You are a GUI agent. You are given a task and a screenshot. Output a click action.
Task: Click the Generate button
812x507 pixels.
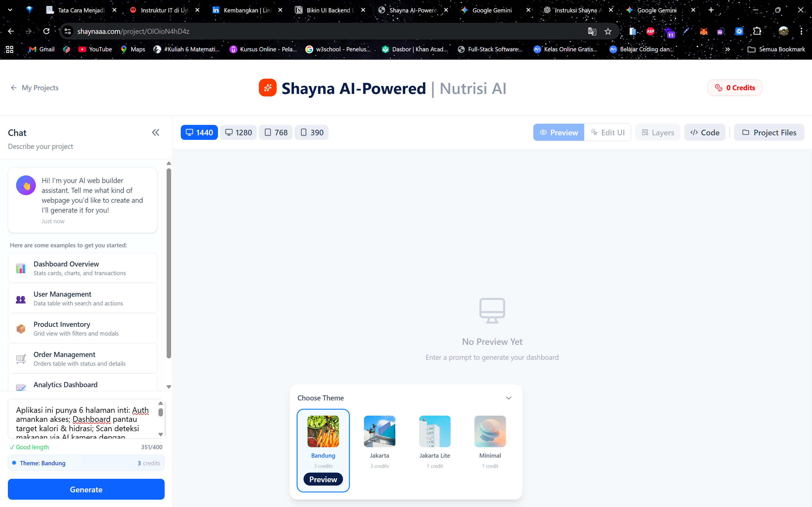(x=86, y=489)
